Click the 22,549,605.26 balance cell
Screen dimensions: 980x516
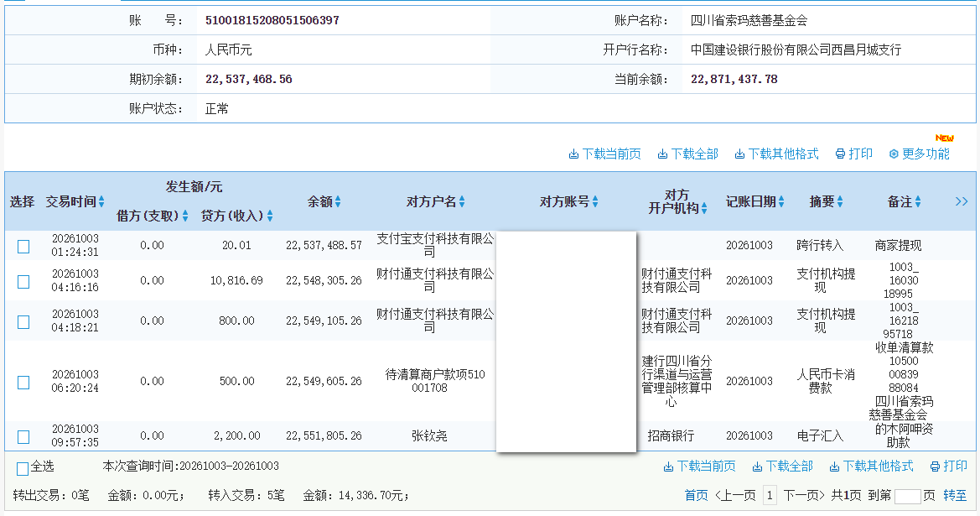(x=324, y=382)
